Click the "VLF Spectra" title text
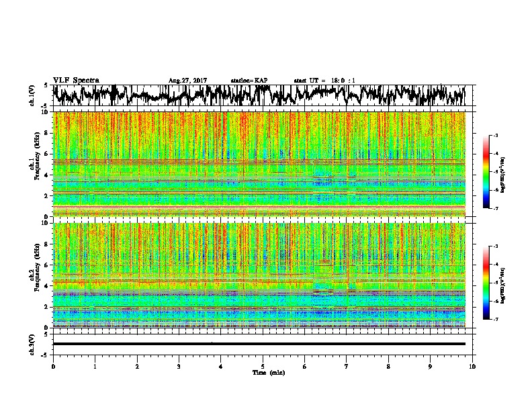The width and height of the screenshot is (532, 411). coord(76,81)
